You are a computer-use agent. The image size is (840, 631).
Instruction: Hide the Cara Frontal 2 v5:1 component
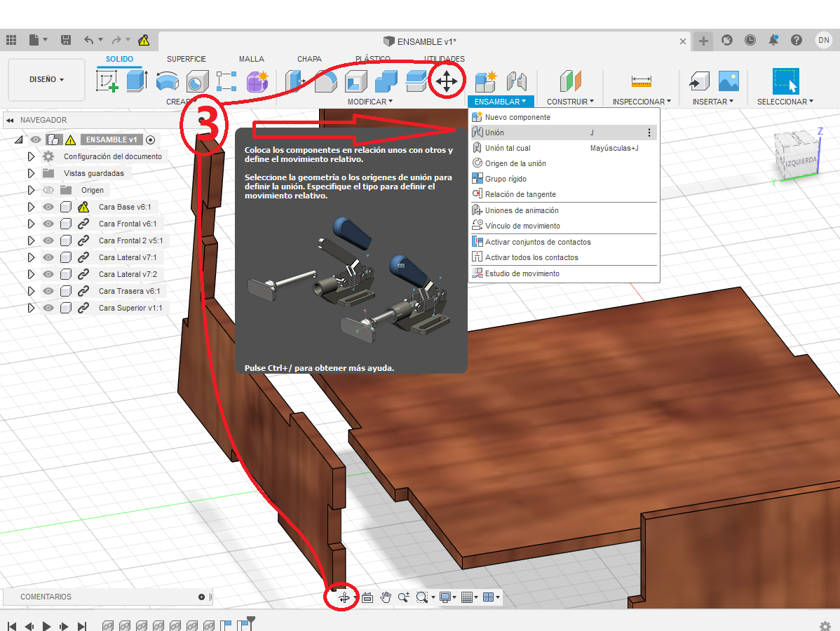(x=48, y=240)
